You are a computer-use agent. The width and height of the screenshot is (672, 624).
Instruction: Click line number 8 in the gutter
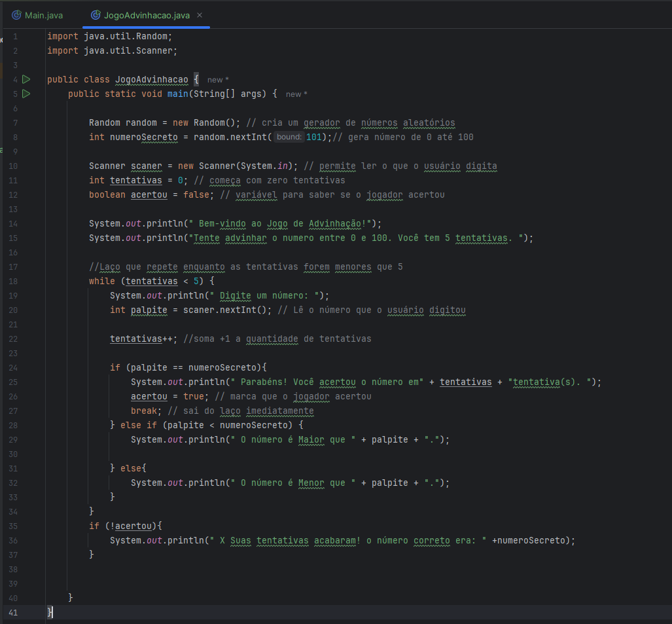15,137
